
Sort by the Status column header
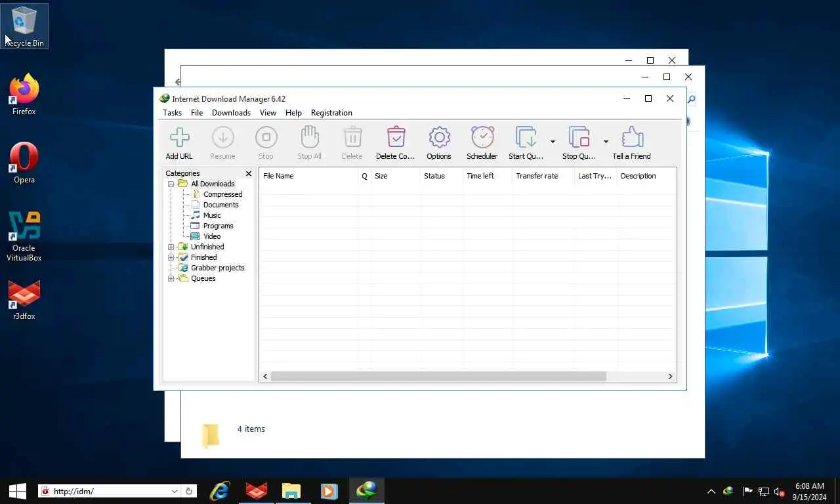coord(441,176)
